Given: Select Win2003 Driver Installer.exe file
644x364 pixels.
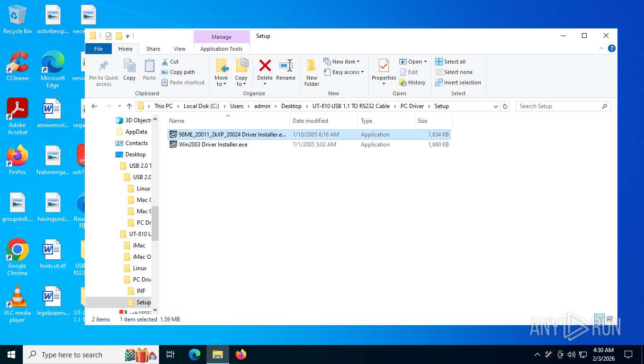Looking at the screenshot, I should click(x=309, y=145).
